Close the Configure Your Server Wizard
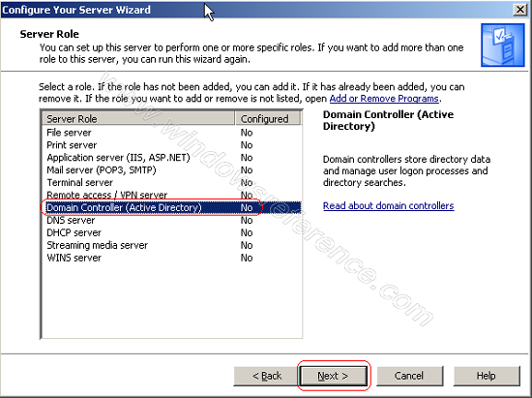Image resolution: width=532 pixels, height=398 pixels. tap(520, 10)
